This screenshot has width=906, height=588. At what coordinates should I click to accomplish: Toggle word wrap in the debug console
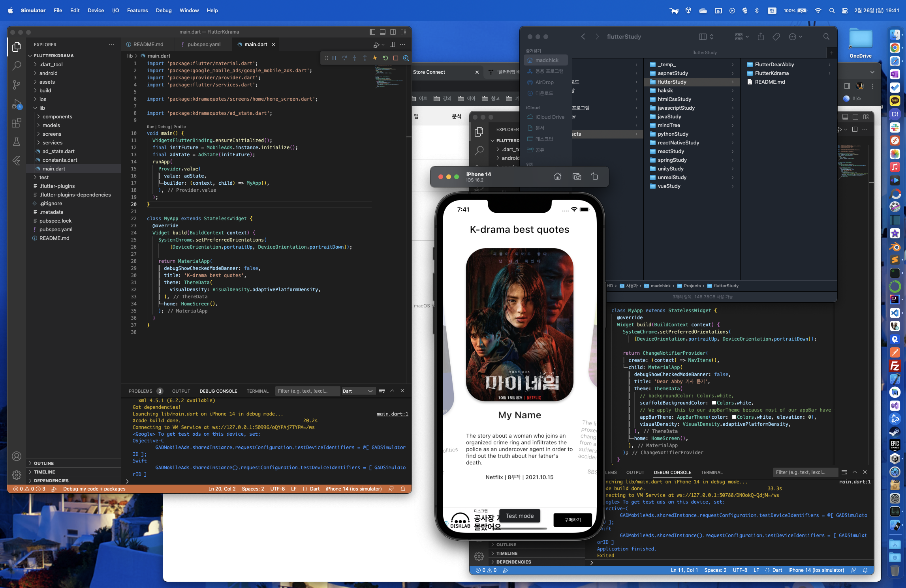coord(382,391)
